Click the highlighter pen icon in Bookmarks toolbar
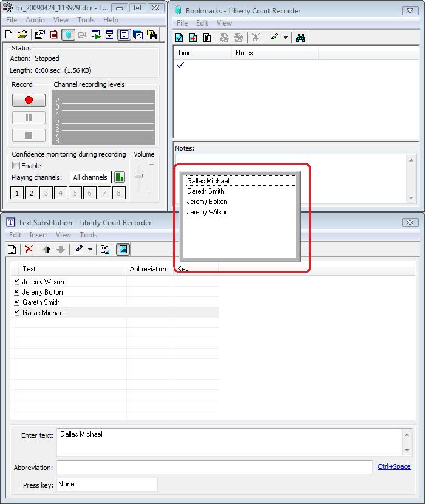 274,36
